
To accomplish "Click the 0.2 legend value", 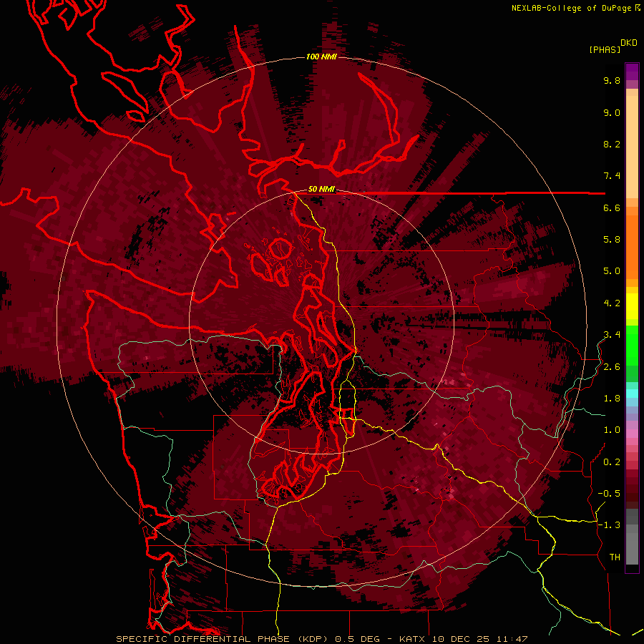I will [x=612, y=462].
